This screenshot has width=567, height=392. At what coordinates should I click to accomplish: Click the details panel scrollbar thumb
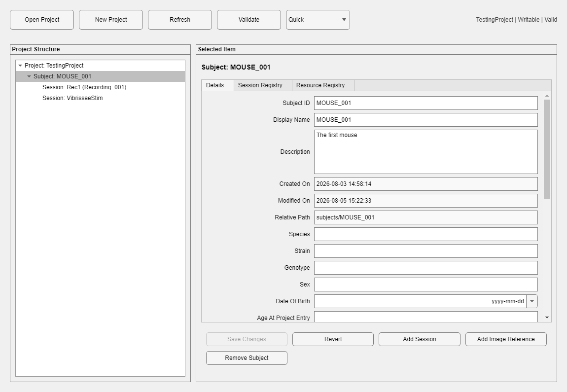[x=547, y=149]
